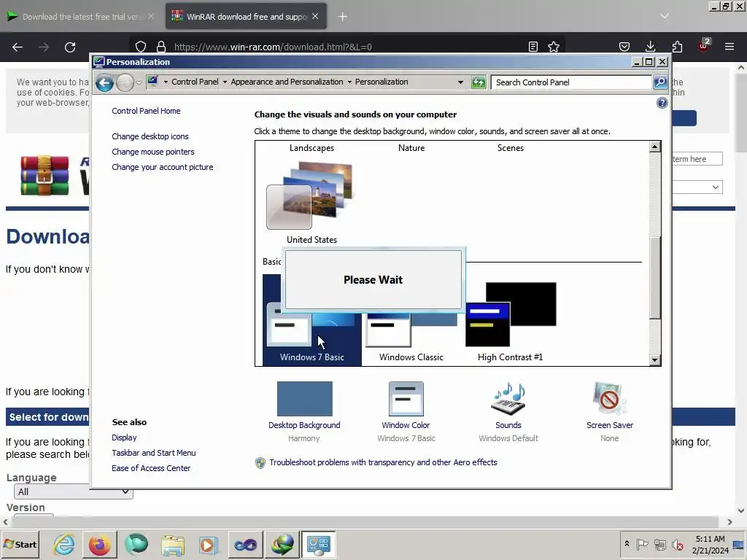This screenshot has height=560, width=747.
Task: Switch to the WinRAR download tab
Action: [246, 17]
